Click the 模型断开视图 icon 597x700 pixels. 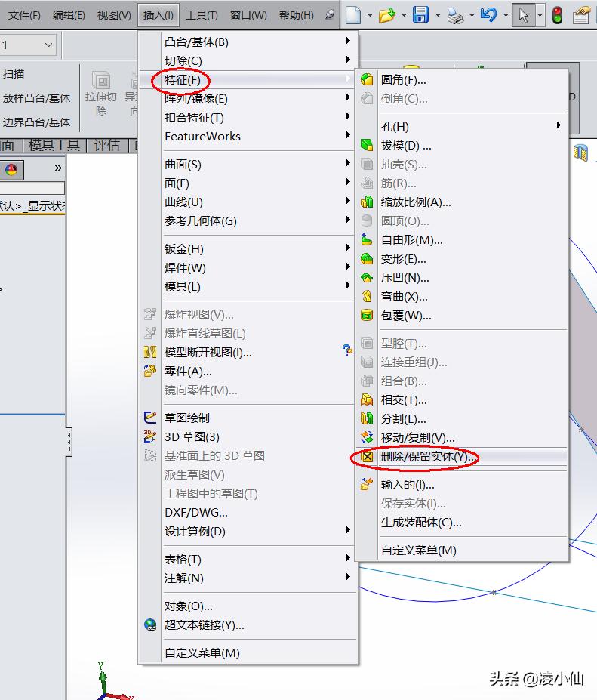coord(150,352)
